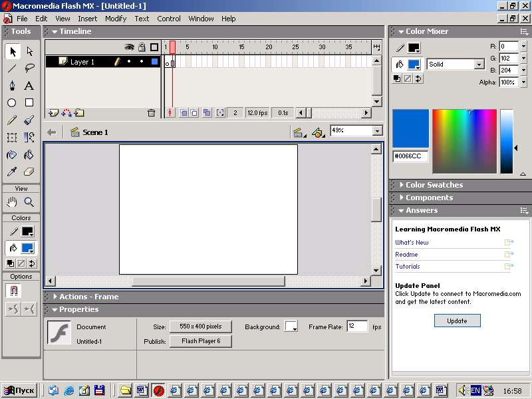Open Alpha value dropdown arrow
Viewport: 532px width, 399px height.
point(524,82)
